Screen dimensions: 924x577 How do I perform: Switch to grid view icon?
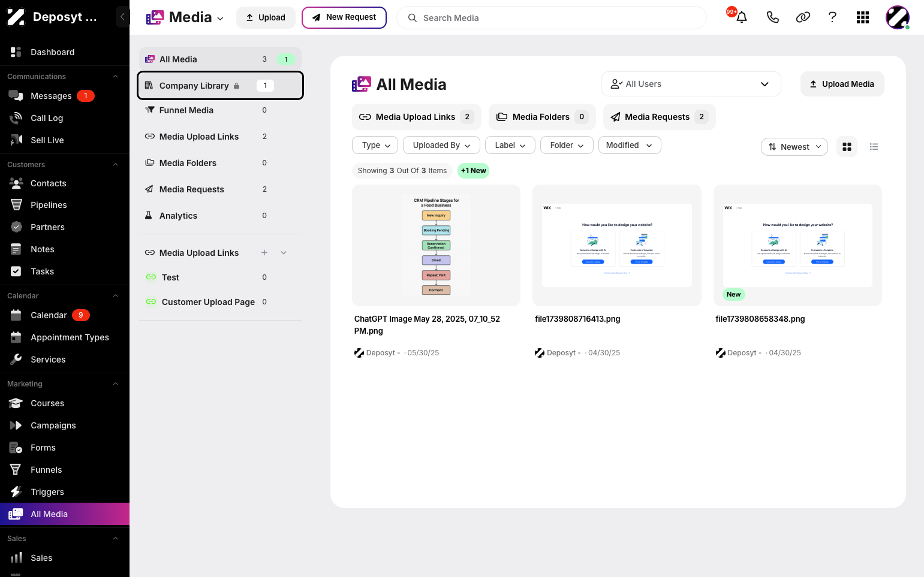click(847, 147)
